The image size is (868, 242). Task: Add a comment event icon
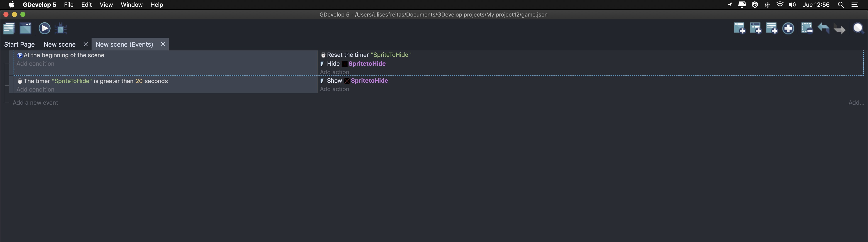click(772, 29)
